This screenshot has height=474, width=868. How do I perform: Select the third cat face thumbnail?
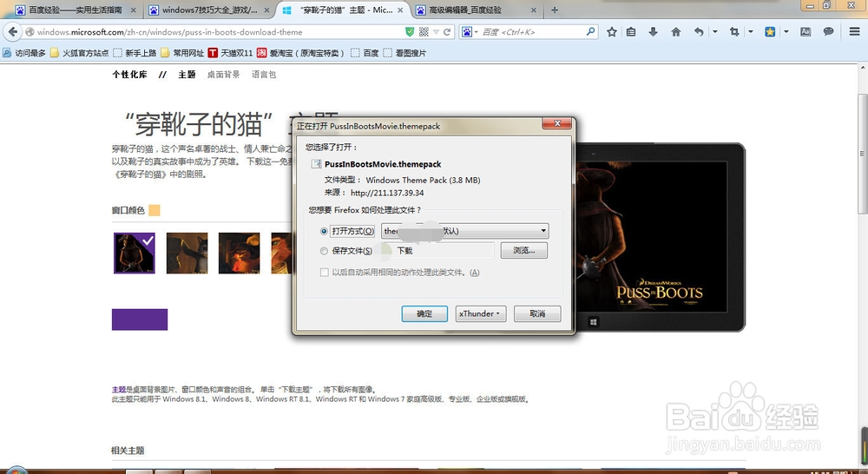240,253
